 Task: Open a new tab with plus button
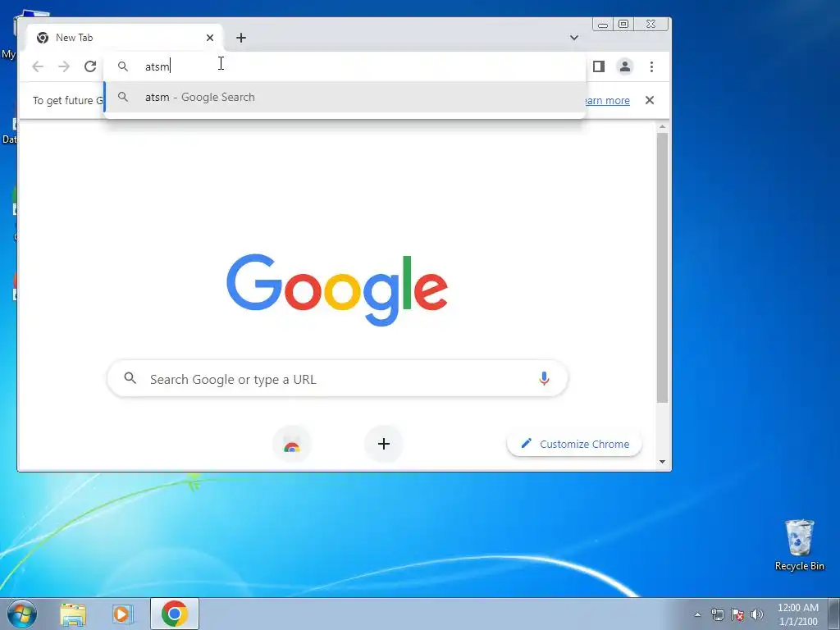(x=241, y=38)
